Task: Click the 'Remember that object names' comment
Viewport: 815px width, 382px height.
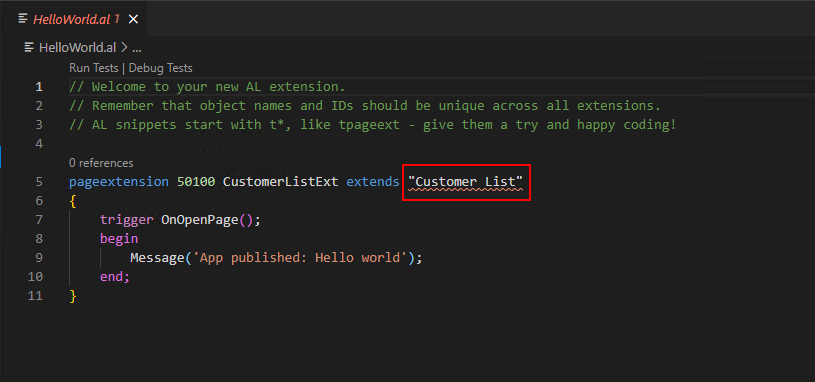Action: pyautogui.click(x=365, y=106)
